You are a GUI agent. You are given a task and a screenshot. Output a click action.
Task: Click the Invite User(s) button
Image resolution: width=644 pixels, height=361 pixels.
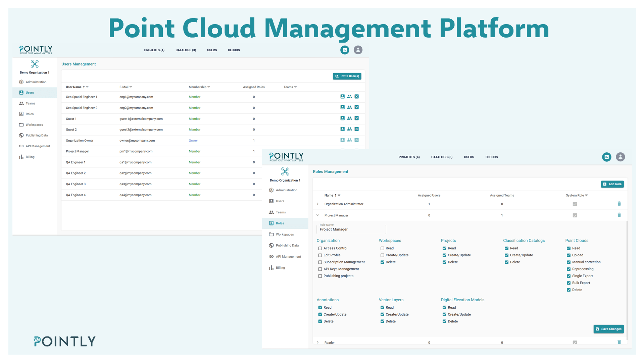point(347,76)
